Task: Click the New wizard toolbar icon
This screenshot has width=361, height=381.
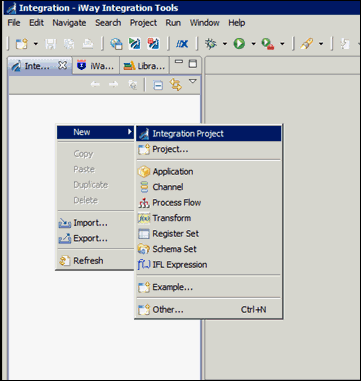Action: (22, 44)
